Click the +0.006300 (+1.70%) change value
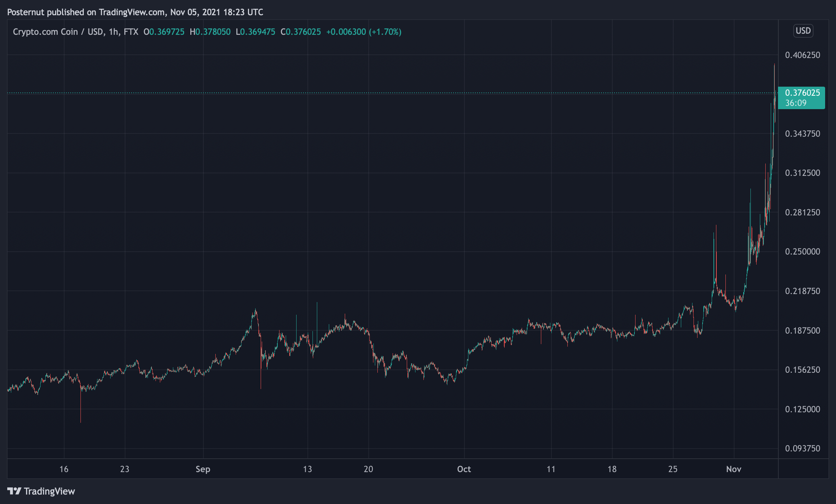The height and width of the screenshot is (504, 836). pyautogui.click(x=364, y=32)
